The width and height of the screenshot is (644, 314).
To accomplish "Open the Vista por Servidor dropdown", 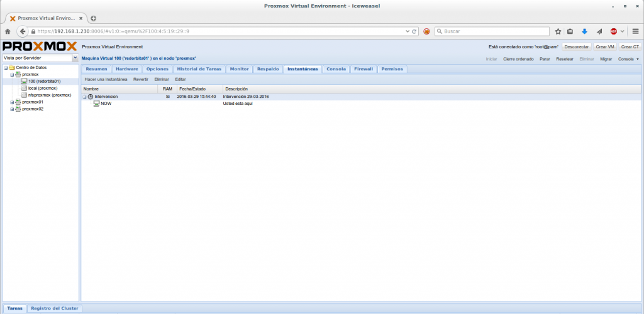I will (x=75, y=58).
